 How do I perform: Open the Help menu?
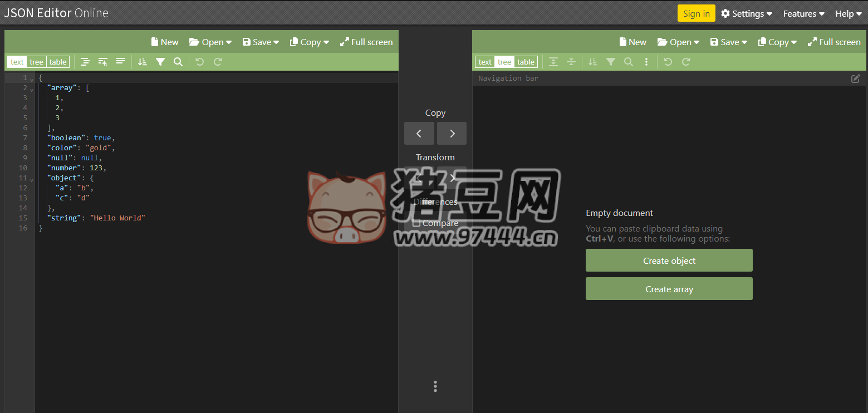(x=847, y=13)
